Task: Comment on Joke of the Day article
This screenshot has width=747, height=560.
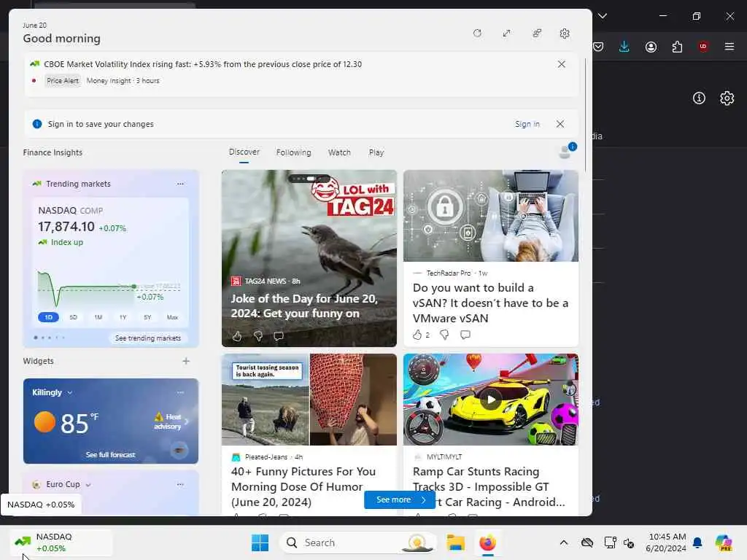Action: 279,337
